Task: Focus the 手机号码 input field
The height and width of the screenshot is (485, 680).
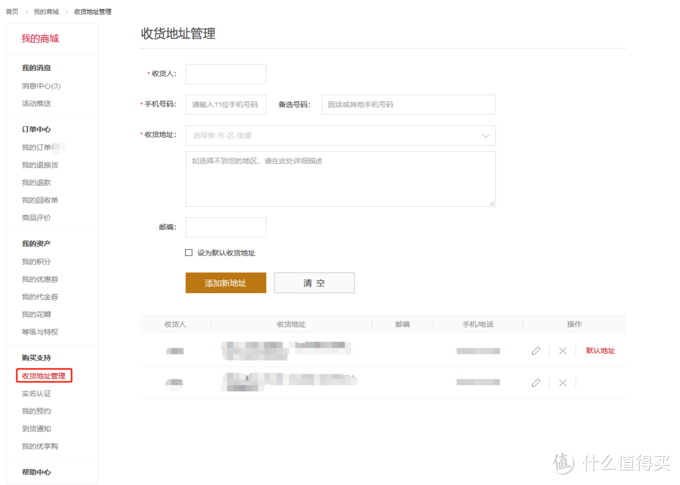Action: click(226, 105)
